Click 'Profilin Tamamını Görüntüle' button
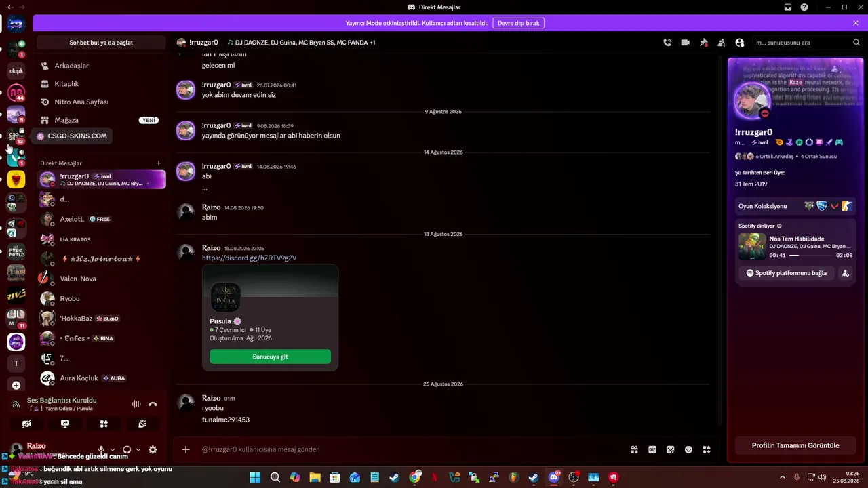This screenshot has width=868, height=488. (795, 445)
